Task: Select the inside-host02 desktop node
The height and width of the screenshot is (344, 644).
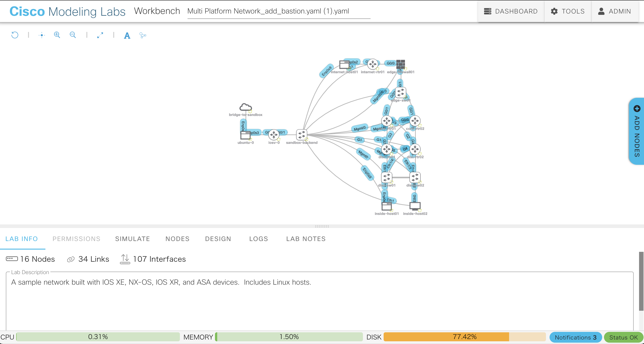Action: pos(415,206)
